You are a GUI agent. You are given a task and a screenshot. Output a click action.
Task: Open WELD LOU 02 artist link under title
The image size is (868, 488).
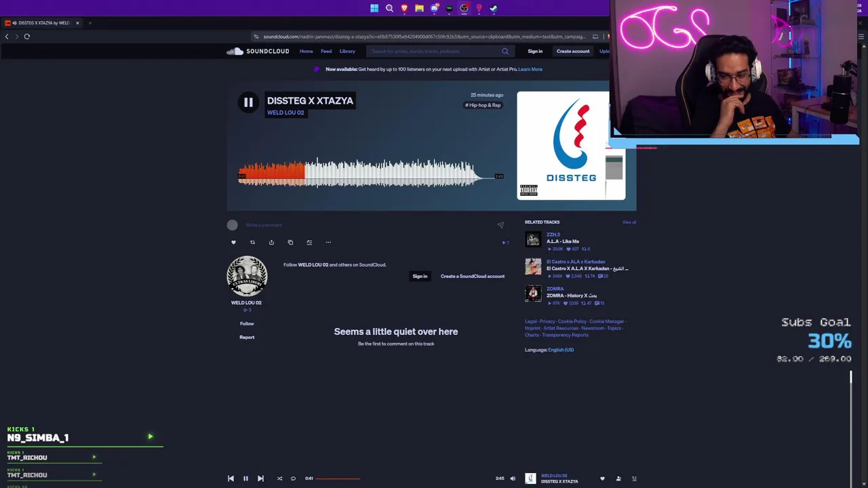pos(285,113)
